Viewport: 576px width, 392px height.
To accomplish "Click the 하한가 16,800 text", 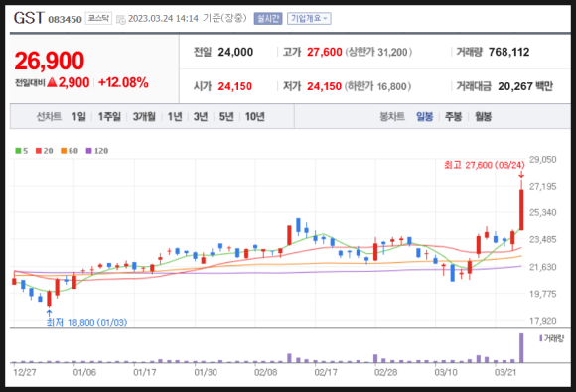I will 377,86.
